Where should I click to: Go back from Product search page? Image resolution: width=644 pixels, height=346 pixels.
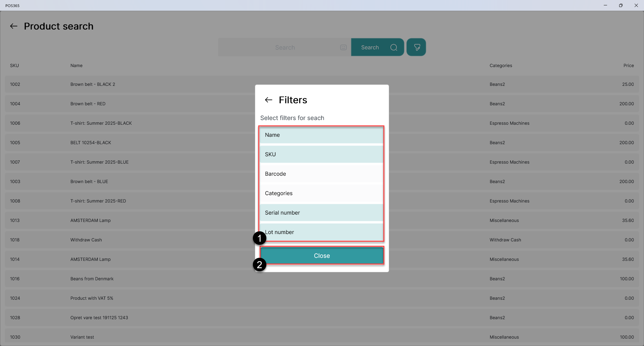[x=13, y=26]
